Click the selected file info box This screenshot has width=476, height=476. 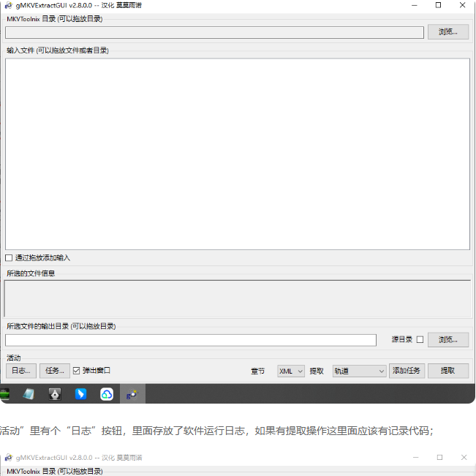(x=238, y=299)
